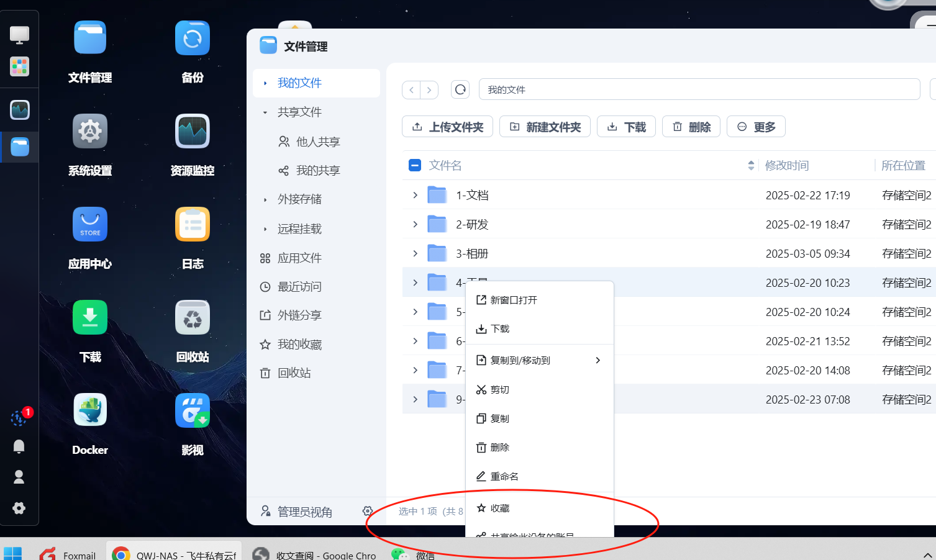
Task: Choose 收藏 in context menu
Action: click(x=539, y=508)
